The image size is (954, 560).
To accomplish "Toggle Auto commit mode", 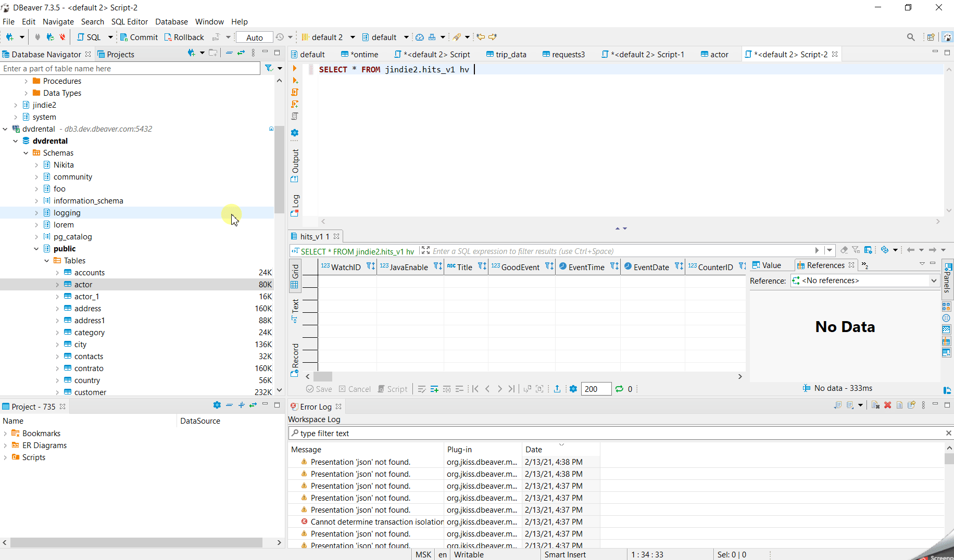I will click(x=254, y=37).
